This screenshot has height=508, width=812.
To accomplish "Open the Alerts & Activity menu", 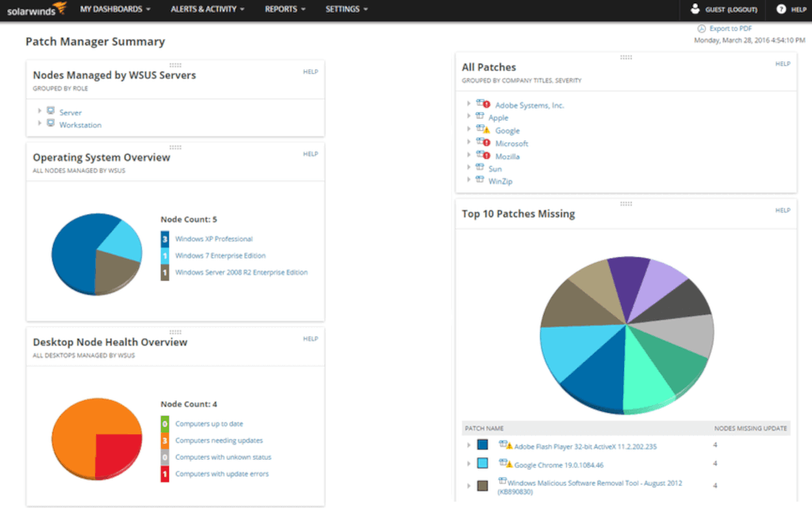I will coord(208,10).
